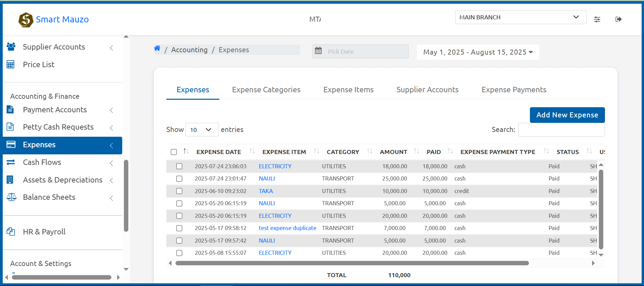Open ELECTRICITY link dated 2025-07-24
Viewport: 644px width, 286px height.
click(x=275, y=166)
